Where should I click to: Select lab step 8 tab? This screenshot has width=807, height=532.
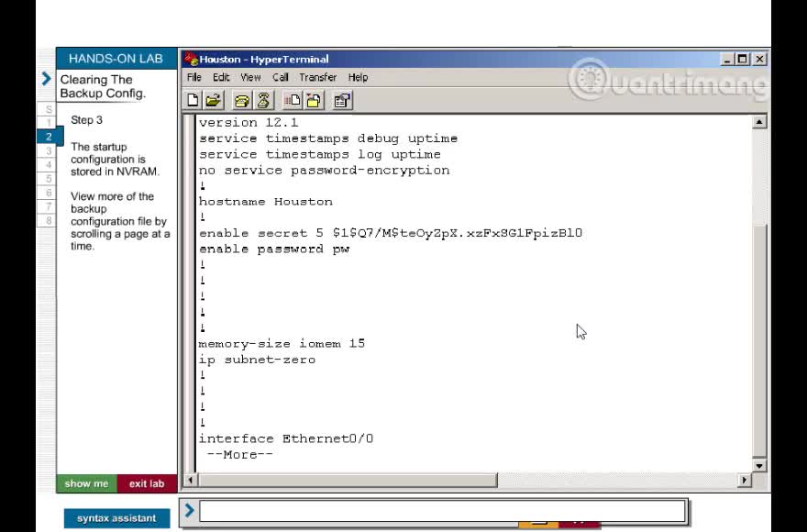[47, 220]
